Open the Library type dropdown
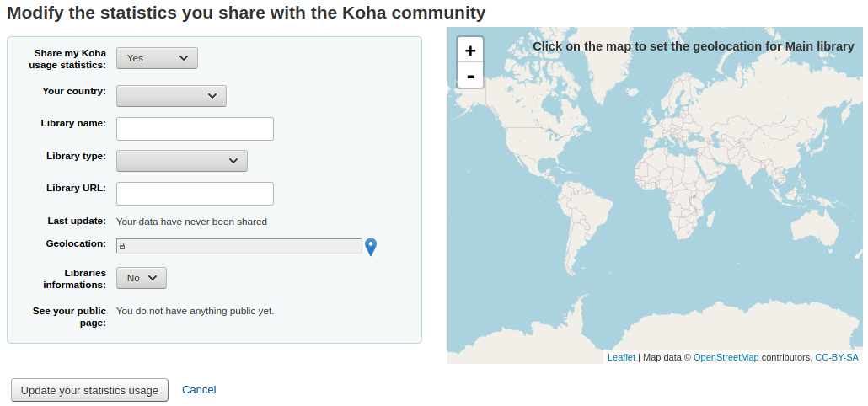 tap(181, 161)
